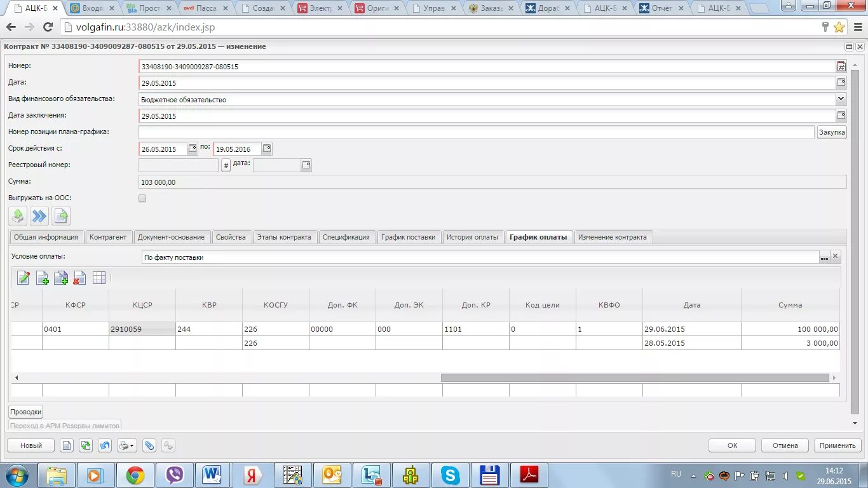The image size is (868, 488).
Task: Expand the Вид финансового обязательства dropdown
Action: [841, 99]
